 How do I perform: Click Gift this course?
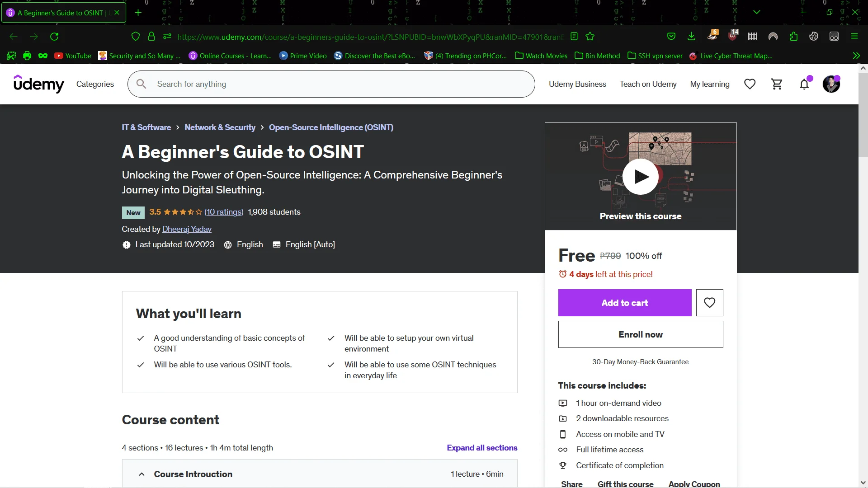(x=625, y=484)
